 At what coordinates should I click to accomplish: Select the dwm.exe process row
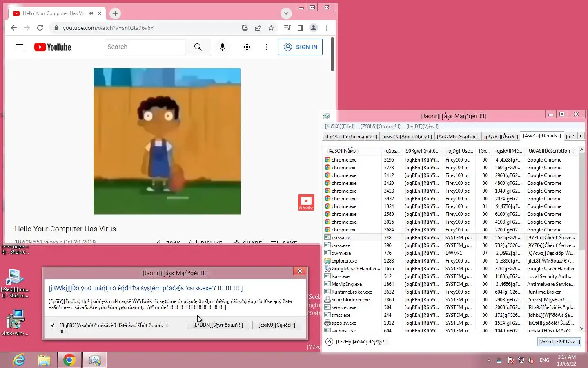click(450, 253)
